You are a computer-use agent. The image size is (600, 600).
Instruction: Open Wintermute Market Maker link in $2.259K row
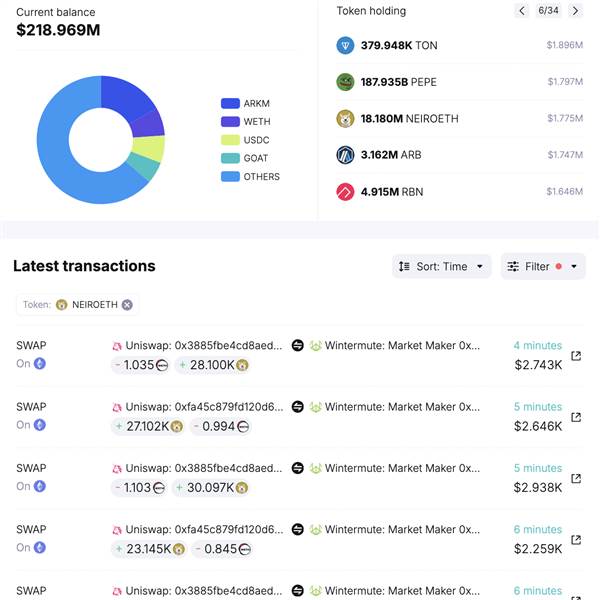click(402, 530)
